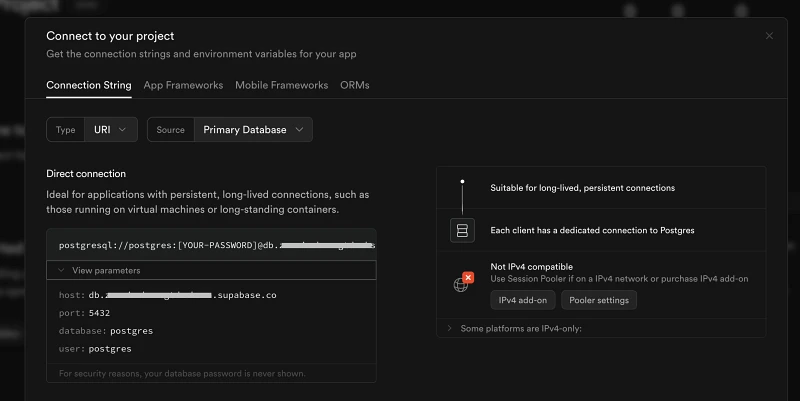Click the password never shown security note

click(182, 373)
